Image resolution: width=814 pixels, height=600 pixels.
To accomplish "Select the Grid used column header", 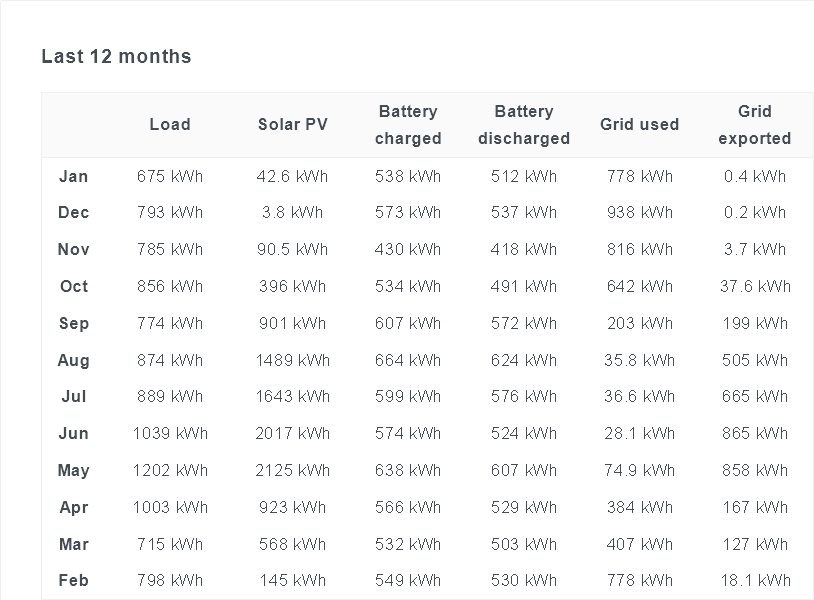I will point(640,125).
